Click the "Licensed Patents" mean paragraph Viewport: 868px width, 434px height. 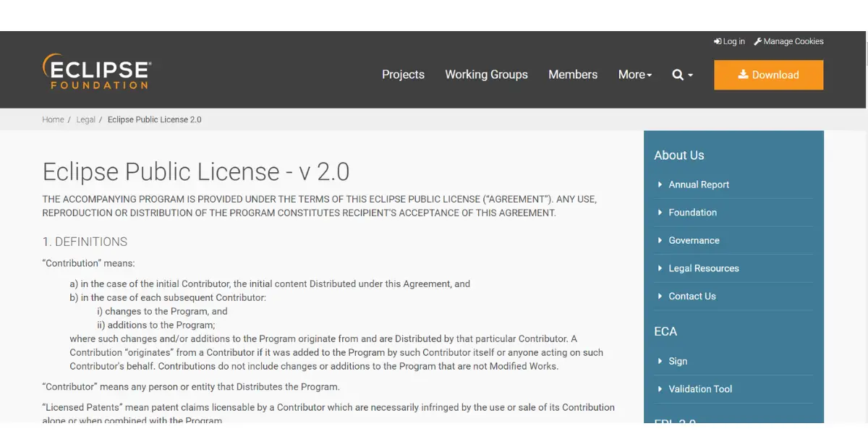328,414
